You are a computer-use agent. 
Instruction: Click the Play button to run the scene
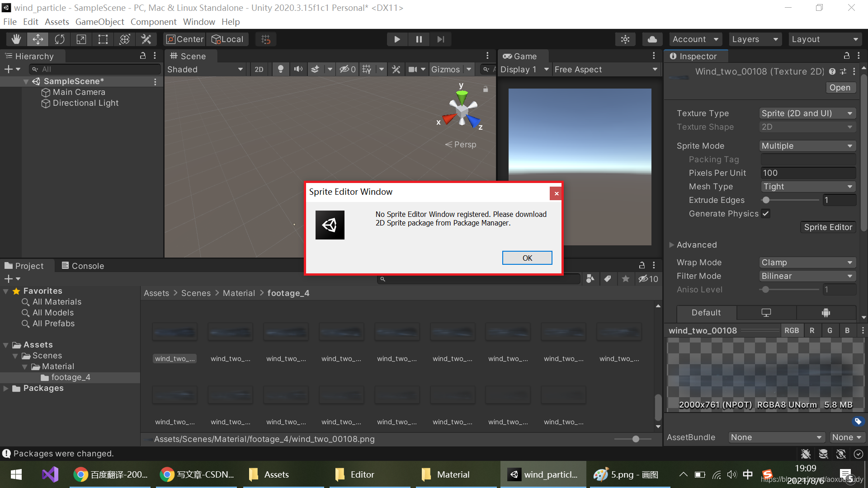[x=397, y=39]
